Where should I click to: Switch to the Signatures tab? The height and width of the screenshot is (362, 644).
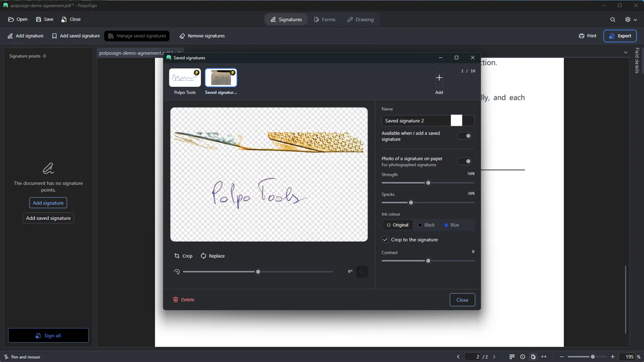(x=286, y=19)
